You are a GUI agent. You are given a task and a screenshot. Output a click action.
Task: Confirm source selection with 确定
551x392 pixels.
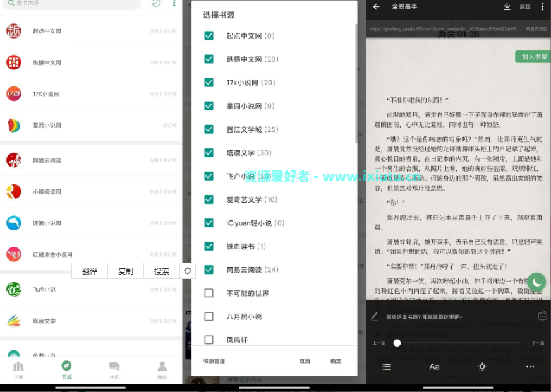pyautogui.click(x=336, y=361)
